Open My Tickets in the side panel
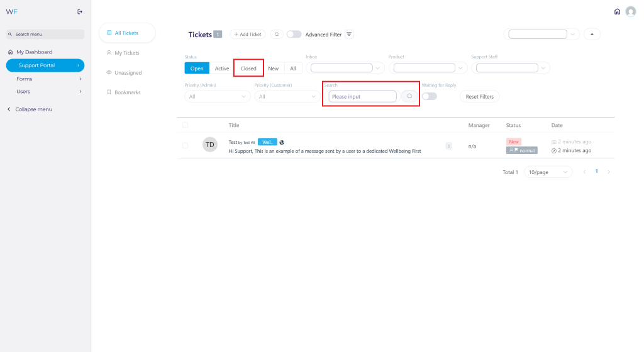The height and width of the screenshot is (352, 644). click(126, 53)
